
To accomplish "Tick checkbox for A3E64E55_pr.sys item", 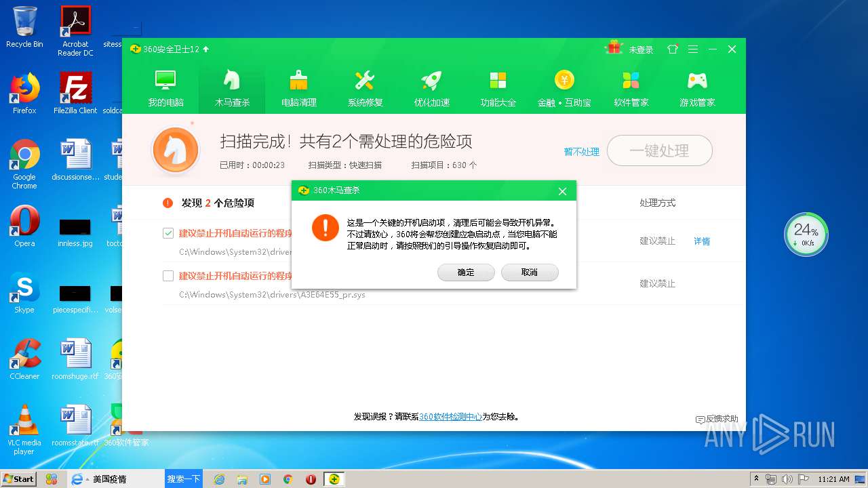I will tap(168, 276).
